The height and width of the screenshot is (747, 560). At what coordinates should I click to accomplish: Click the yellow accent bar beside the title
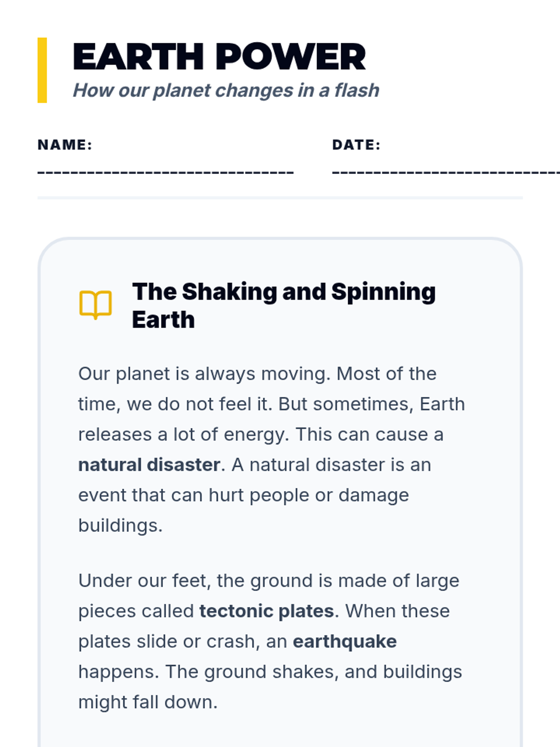tap(42, 70)
